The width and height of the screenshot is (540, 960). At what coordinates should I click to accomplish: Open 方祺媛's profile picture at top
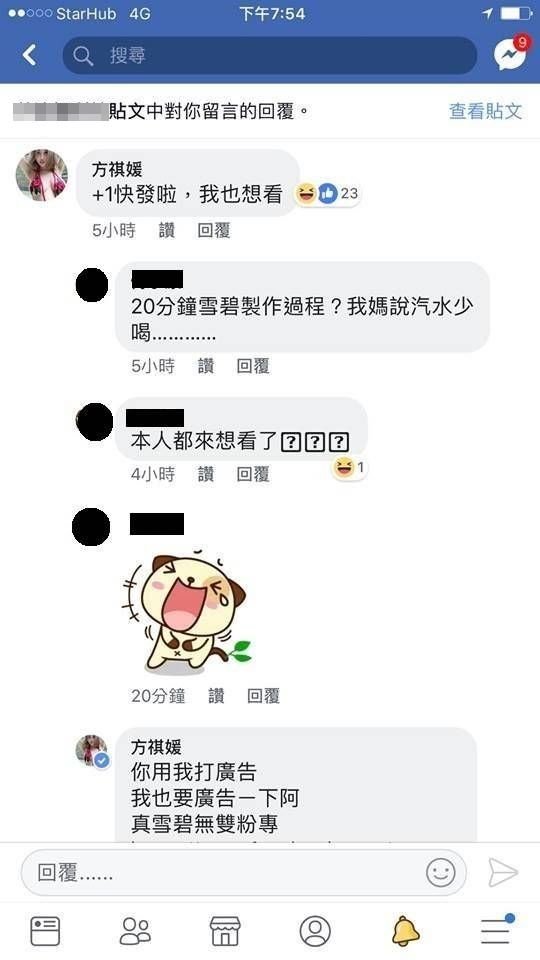pyautogui.click(x=42, y=175)
